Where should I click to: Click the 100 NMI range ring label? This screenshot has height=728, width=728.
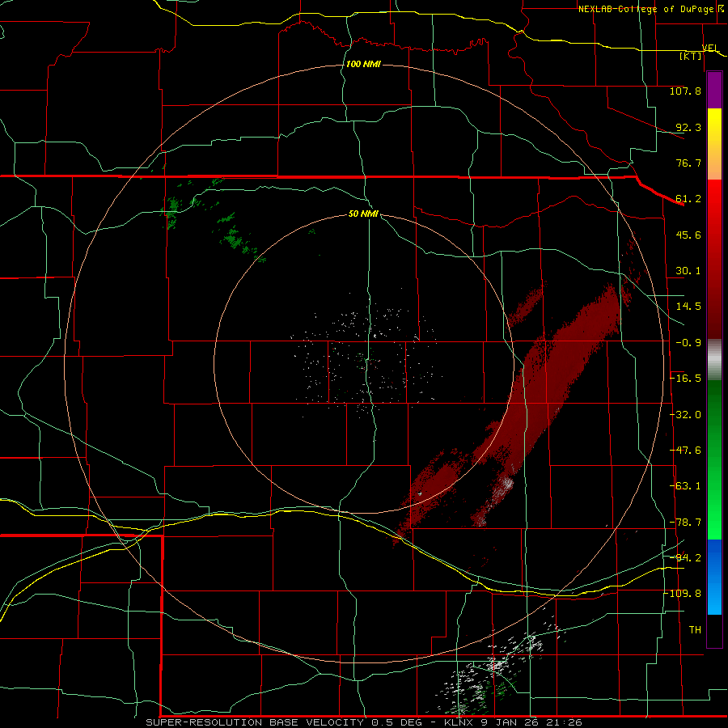tap(363, 64)
